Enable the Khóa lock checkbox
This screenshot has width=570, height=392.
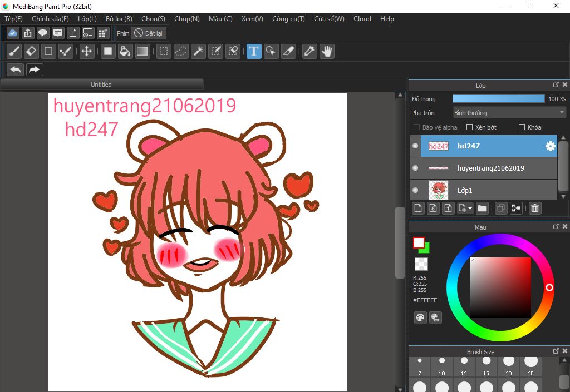pos(522,127)
